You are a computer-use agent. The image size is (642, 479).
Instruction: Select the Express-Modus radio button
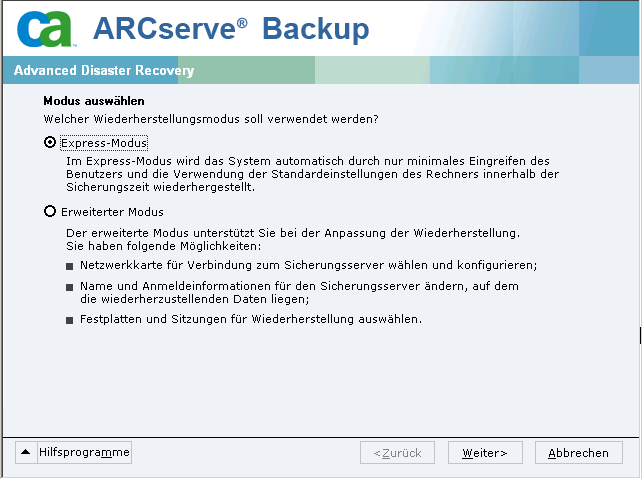coord(49,143)
